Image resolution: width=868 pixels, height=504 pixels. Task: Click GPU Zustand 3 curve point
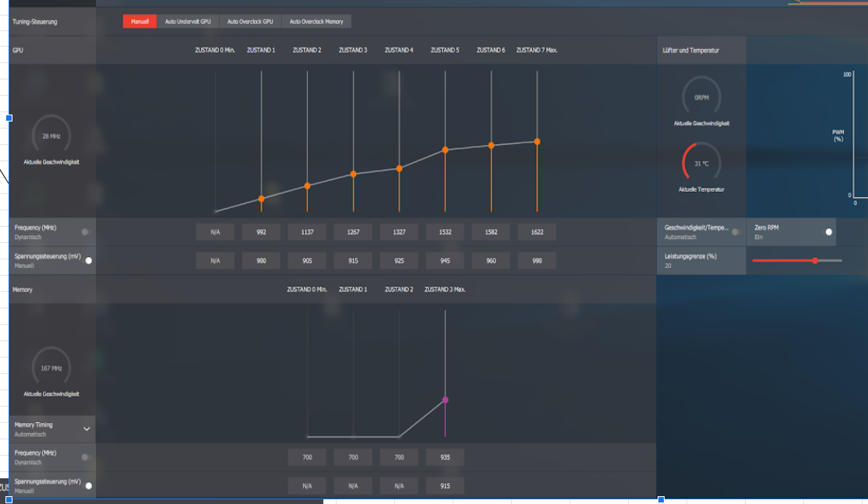(x=353, y=174)
